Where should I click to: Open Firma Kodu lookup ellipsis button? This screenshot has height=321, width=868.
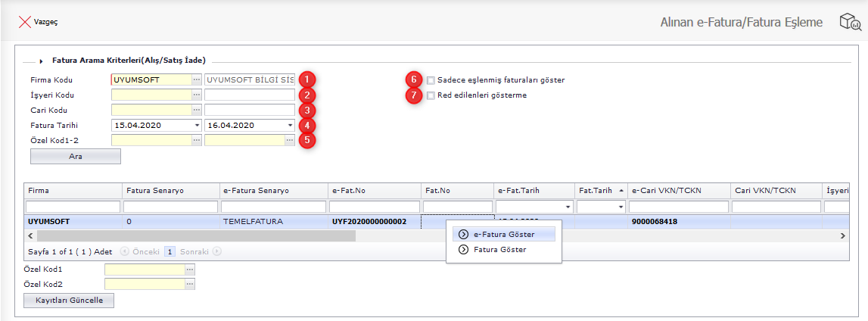coord(197,79)
